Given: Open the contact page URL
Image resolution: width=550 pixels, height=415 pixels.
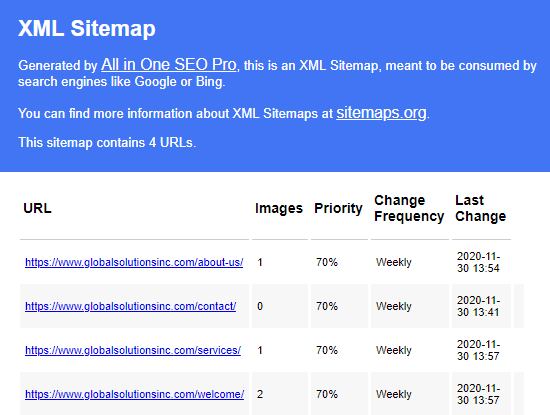Looking at the screenshot, I should pos(130,306).
